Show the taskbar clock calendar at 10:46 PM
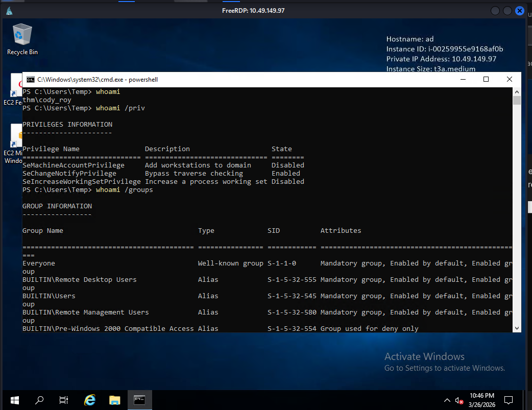Viewport: 532px width, 410px height. click(x=482, y=400)
